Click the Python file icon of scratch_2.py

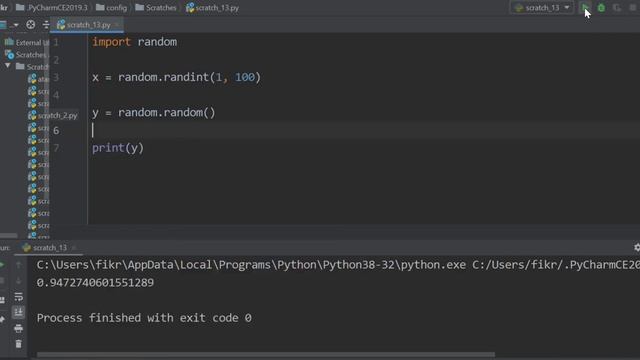pos(32,116)
